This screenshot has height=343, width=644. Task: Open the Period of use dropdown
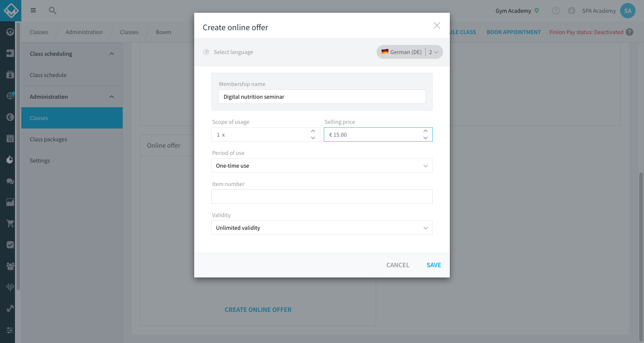(x=322, y=166)
